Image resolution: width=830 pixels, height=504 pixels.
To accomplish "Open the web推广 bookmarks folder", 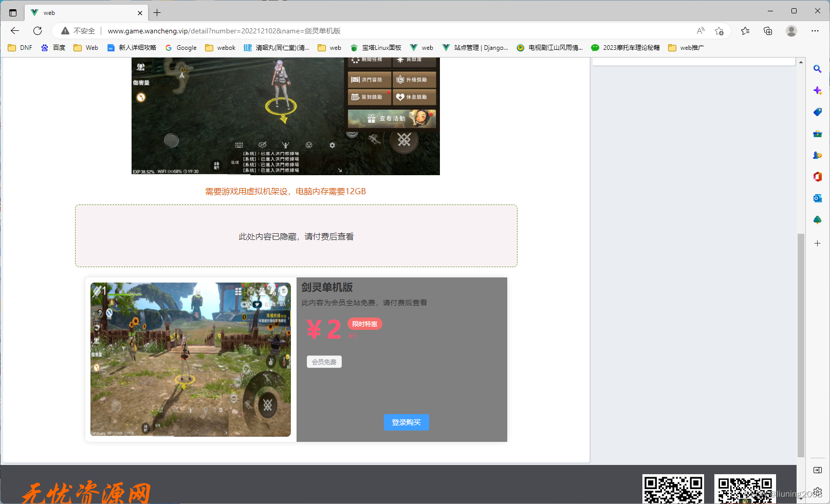I will click(686, 48).
